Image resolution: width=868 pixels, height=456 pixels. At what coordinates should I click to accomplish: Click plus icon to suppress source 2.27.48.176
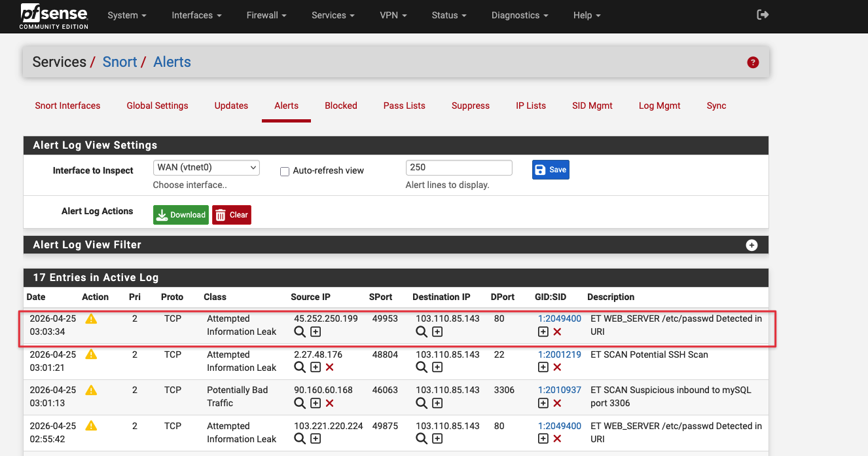(x=316, y=368)
